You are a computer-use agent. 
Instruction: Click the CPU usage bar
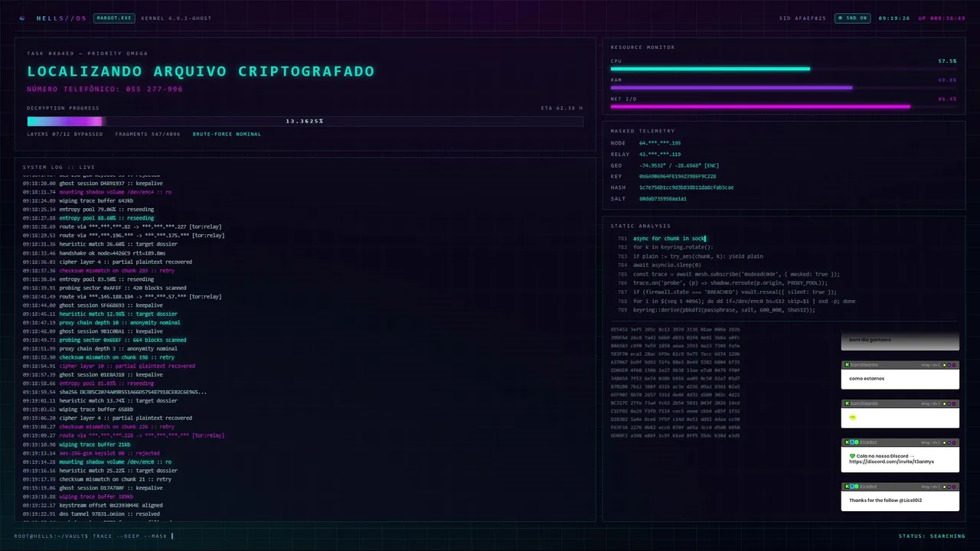coord(783,69)
